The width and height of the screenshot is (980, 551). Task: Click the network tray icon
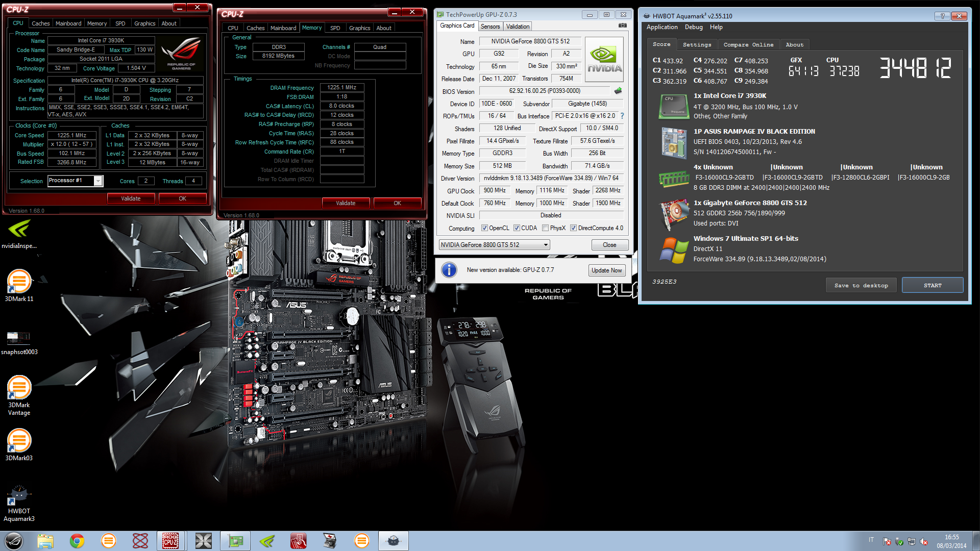(912, 541)
